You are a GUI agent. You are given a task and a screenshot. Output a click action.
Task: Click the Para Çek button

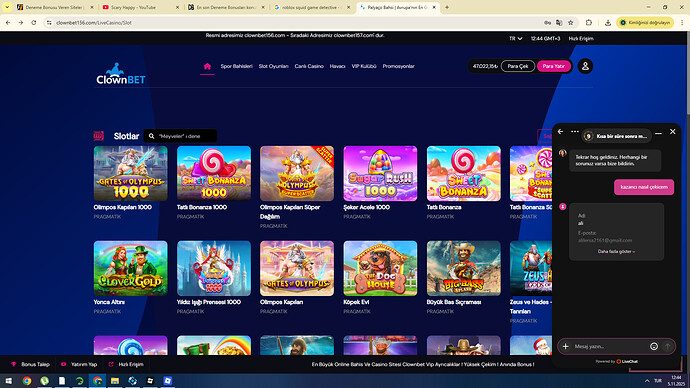click(x=518, y=66)
